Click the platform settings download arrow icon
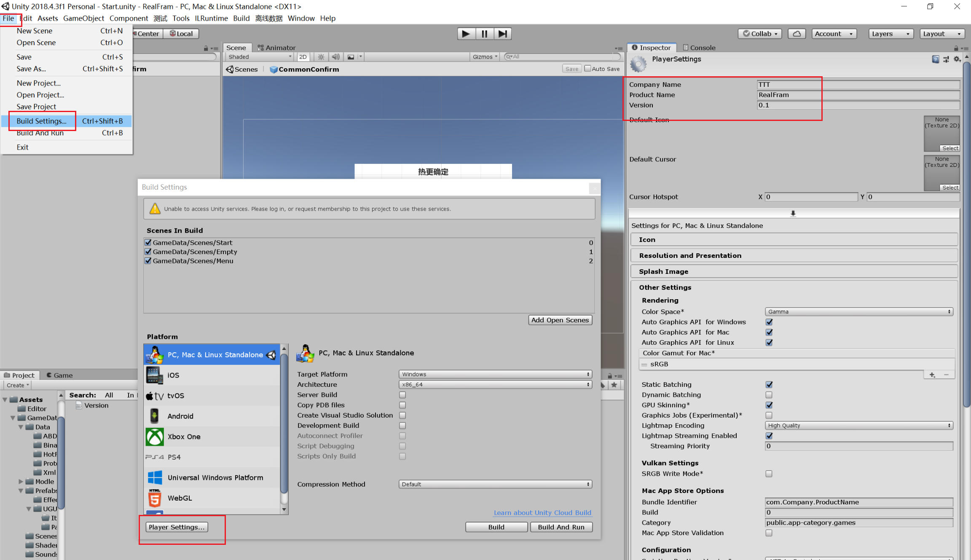Viewport: 971px width, 560px height. coord(793,213)
